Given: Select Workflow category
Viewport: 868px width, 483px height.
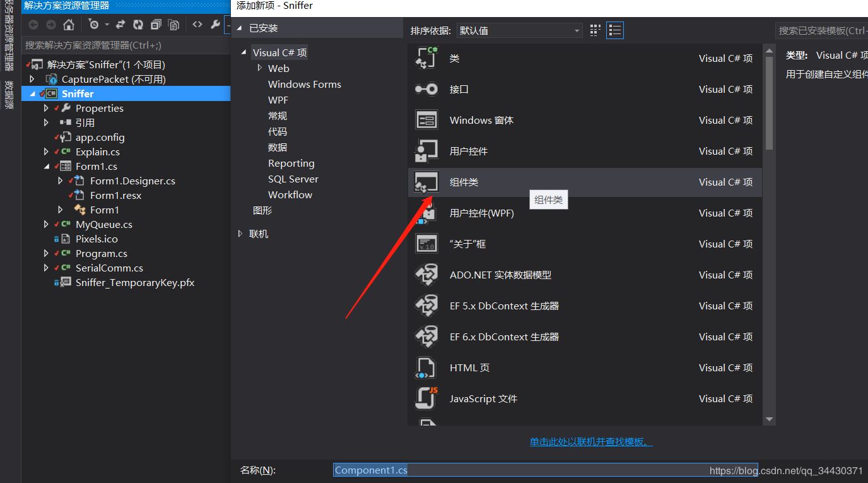Looking at the screenshot, I should tap(290, 194).
